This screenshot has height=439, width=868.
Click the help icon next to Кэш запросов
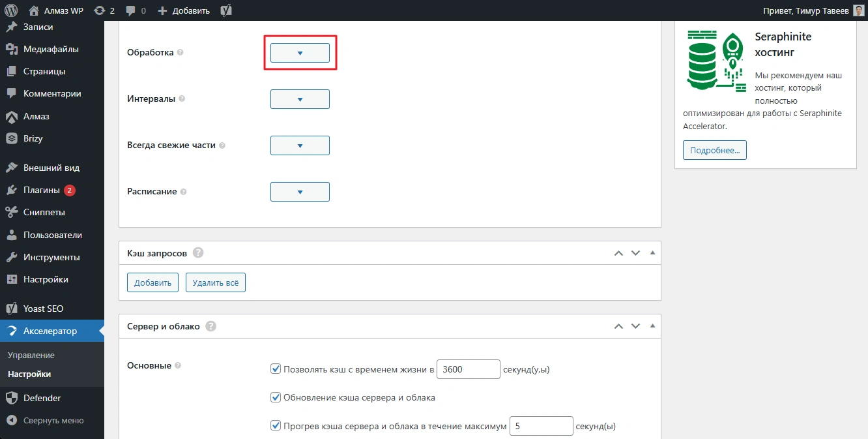pyautogui.click(x=199, y=253)
